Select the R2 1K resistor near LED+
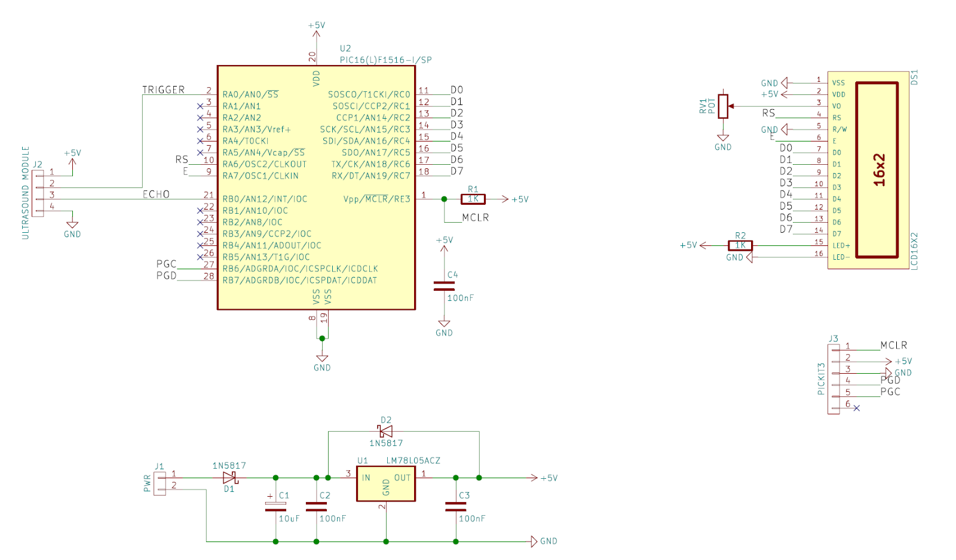956x560 pixels. (x=740, y=245)
